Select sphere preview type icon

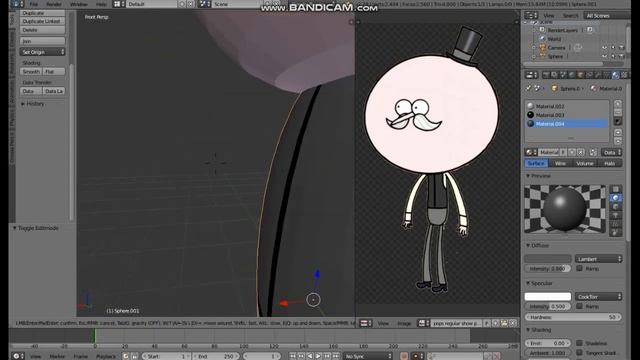(616, 198)
